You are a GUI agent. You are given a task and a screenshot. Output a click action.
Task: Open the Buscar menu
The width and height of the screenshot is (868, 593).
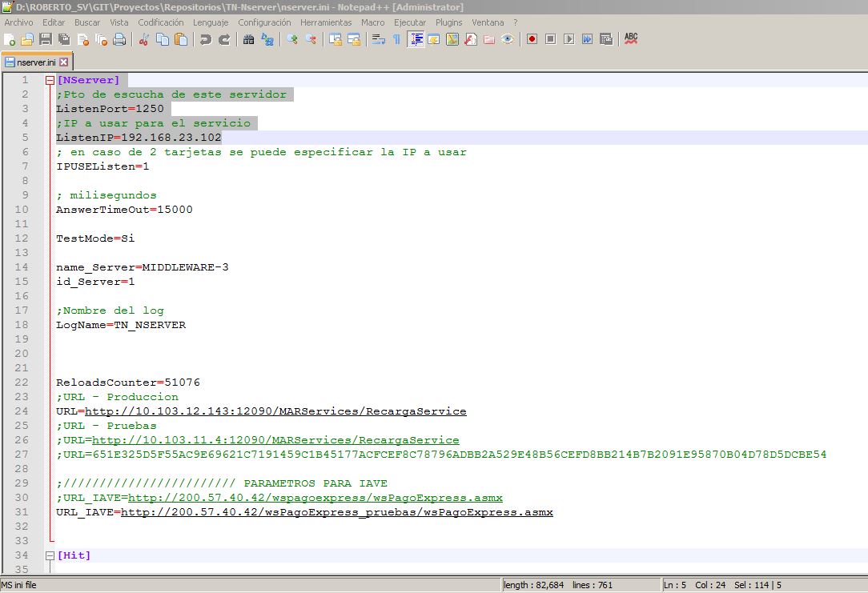pos(87,22)
